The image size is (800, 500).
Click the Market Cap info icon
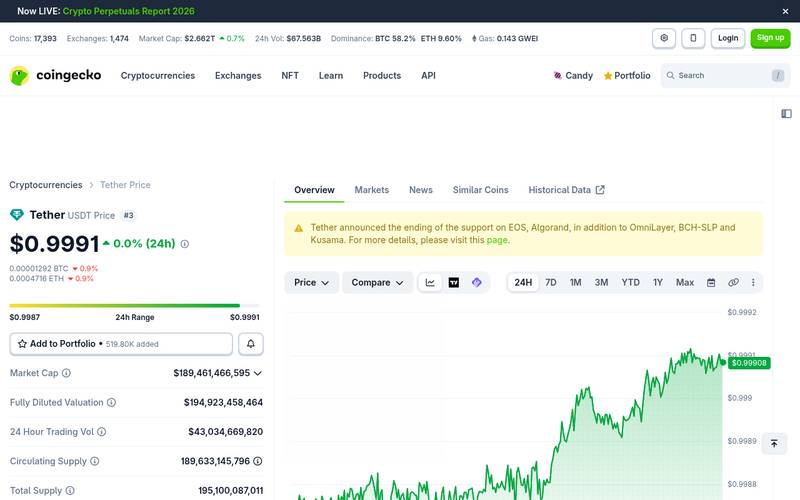click(66, 373)
